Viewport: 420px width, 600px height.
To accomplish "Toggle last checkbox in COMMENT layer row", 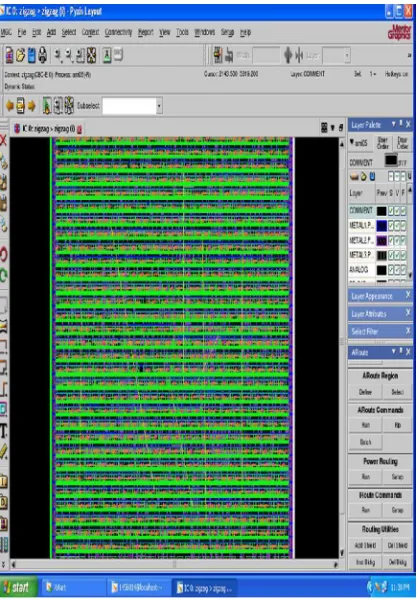I will (x=403, y=211).
